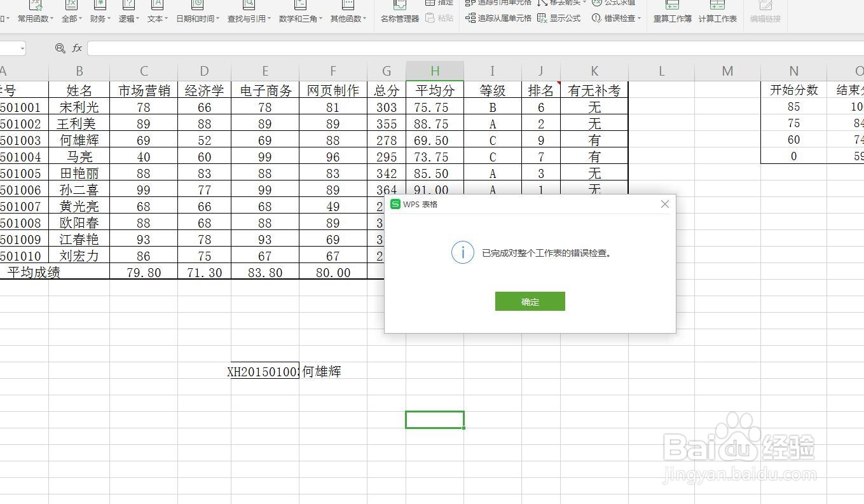Click average value 79.80 cell
The image size is (864, 504).
pyautogui.click(x=144, y=273)
